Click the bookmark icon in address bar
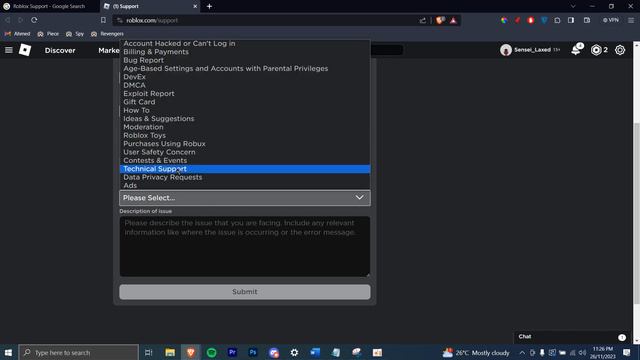The image size is (640, 360). tap(103, 20)
